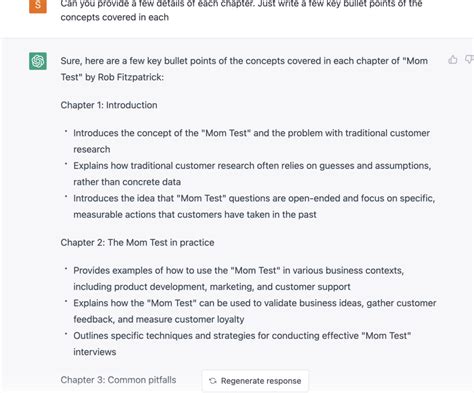Click the 'Chapter 2: The Mom Test in practice' heading
The height and width of the screenshot is (393, 474).
click(137, 242)
